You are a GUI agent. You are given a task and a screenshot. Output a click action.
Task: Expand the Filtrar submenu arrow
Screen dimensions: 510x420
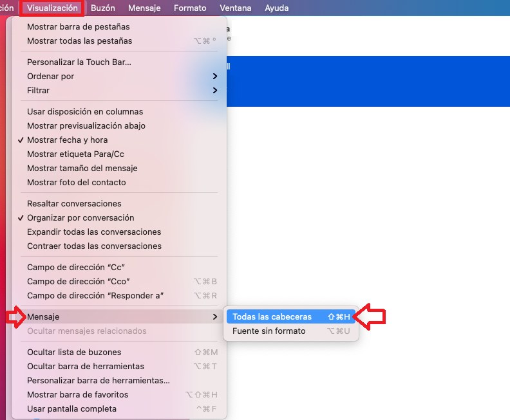(214, 90)
